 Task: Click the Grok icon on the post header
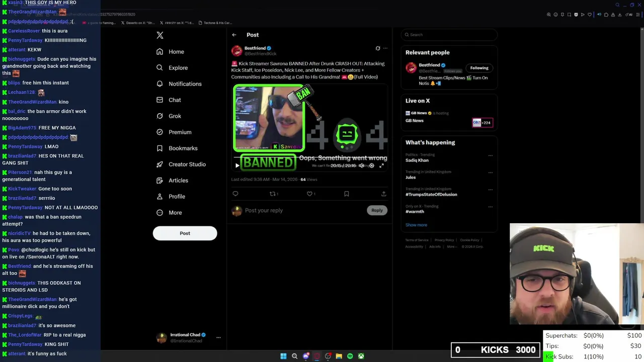(378, 48)
